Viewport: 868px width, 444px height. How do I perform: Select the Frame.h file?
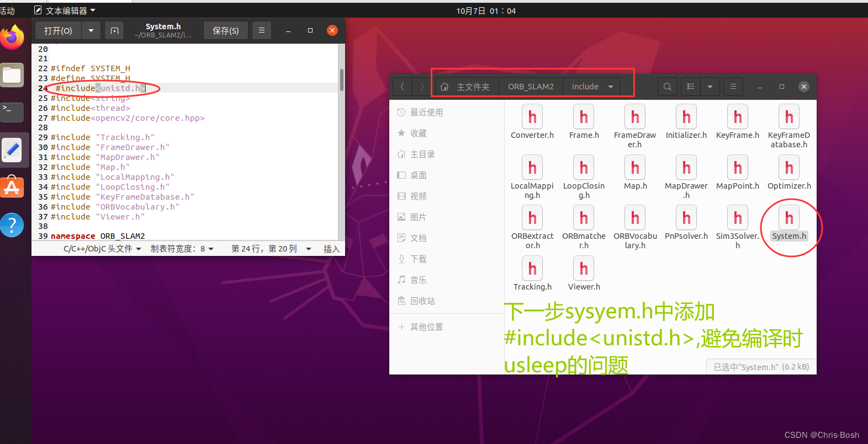click(584, 122)
